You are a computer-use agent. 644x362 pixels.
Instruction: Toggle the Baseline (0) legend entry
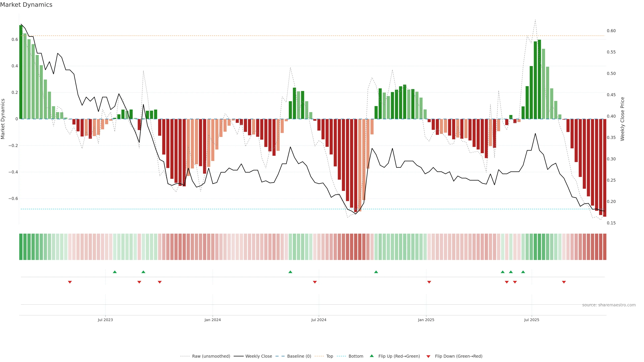point(299,356)
